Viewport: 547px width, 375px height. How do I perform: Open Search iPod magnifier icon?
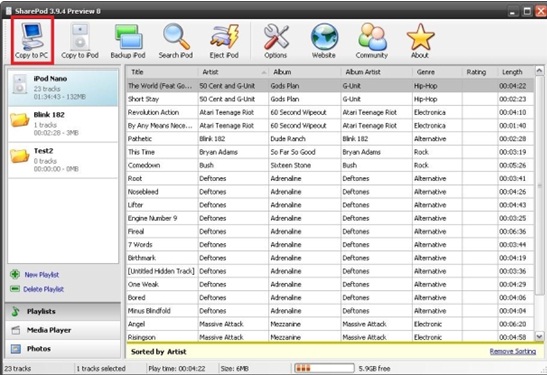click(176, 41)
